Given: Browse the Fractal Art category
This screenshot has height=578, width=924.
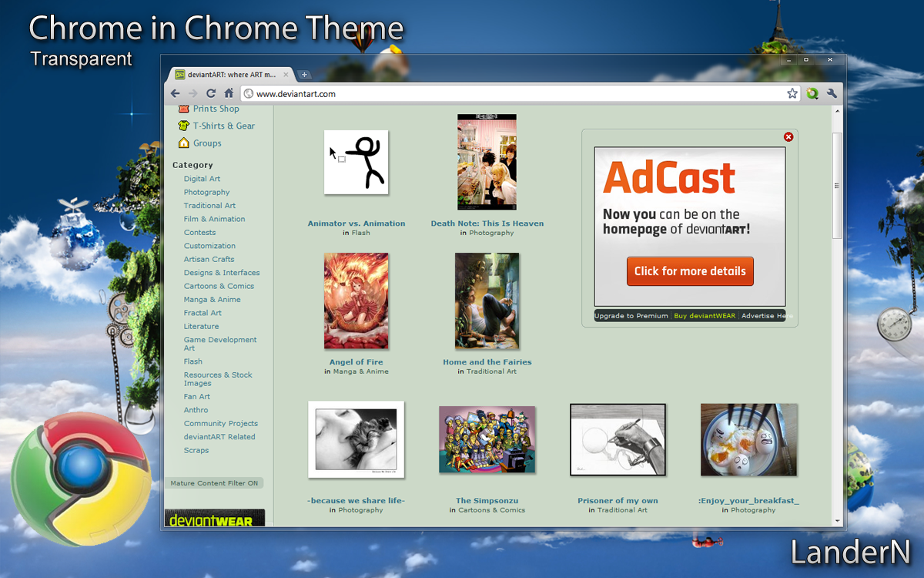Looking at the screenshot, I should click(x=203, y=313).
